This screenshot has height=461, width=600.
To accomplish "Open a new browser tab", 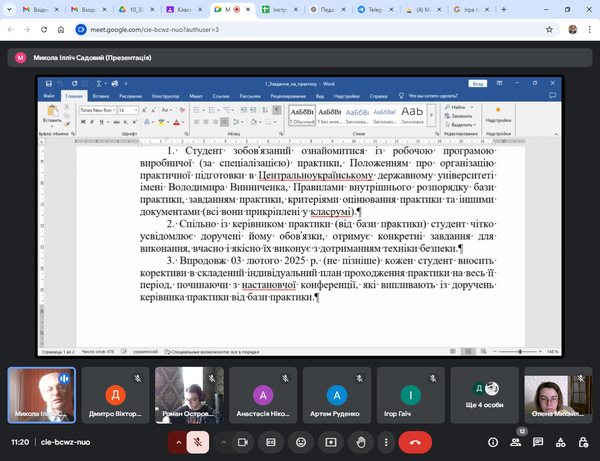I will click(x=504, y=8).
